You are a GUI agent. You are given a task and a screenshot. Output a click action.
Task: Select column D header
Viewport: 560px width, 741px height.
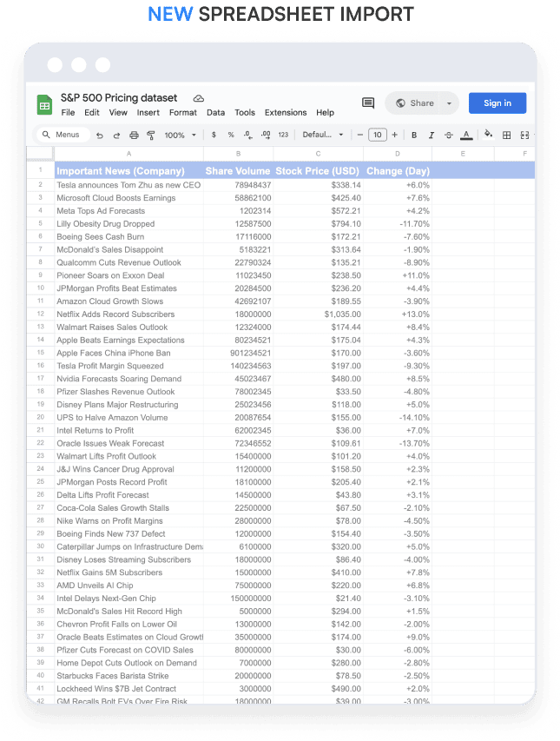[398, 154]
